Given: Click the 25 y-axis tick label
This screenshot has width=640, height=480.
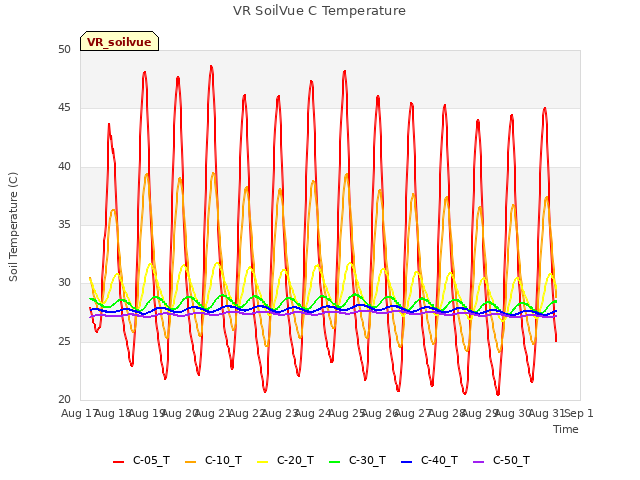Looking at the screenshot, I should [x=64, y=341].
